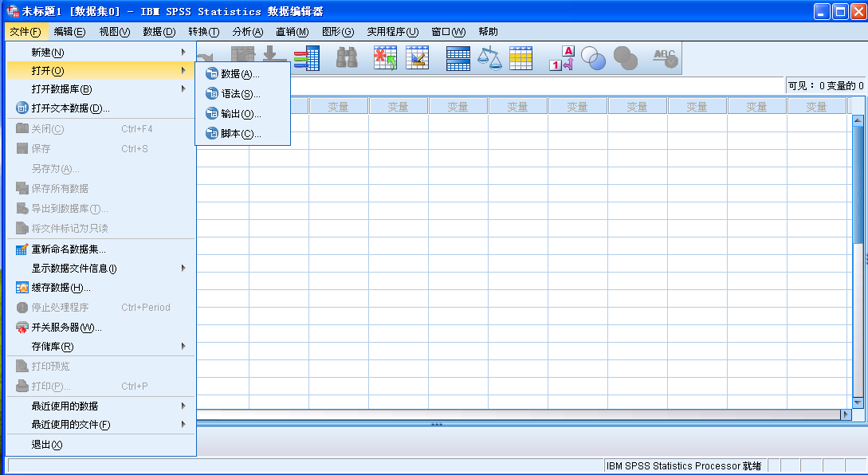Click the vertical scrollbar thumb
The height and width of the screenshot is (475, 868).
(858, 184)
